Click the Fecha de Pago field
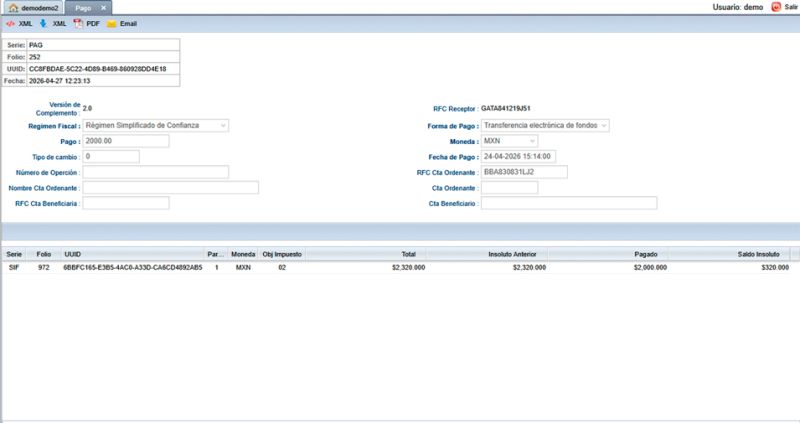Viewport: 800px width, 423px height. coord(518,157)
